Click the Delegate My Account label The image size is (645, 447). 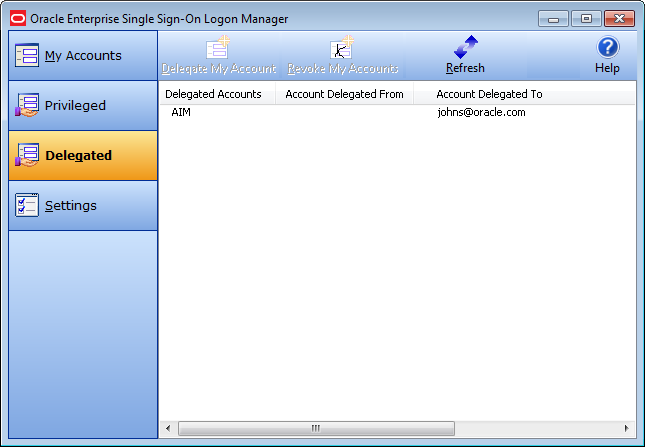[218, 68]
